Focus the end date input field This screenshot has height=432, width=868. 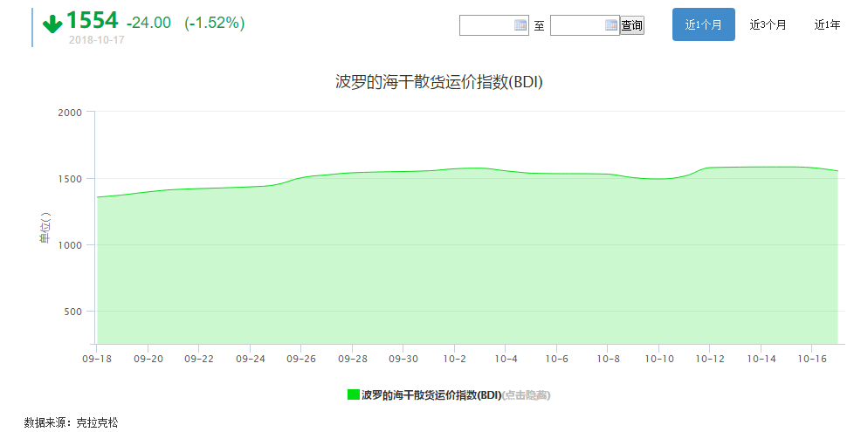click(x=577, y=25)
